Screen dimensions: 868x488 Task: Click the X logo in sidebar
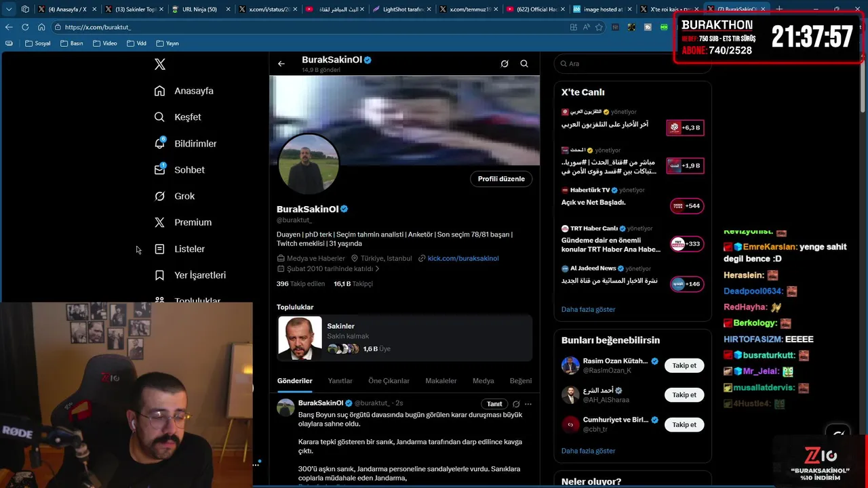159,64
